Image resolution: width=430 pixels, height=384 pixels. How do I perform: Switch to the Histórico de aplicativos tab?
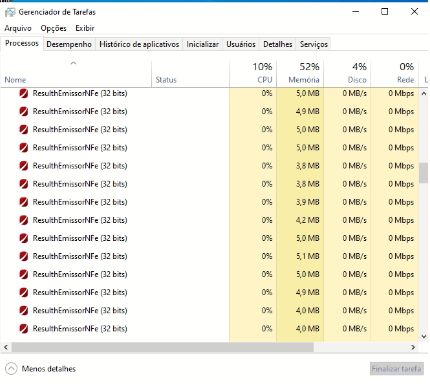(x=139, y=44)
